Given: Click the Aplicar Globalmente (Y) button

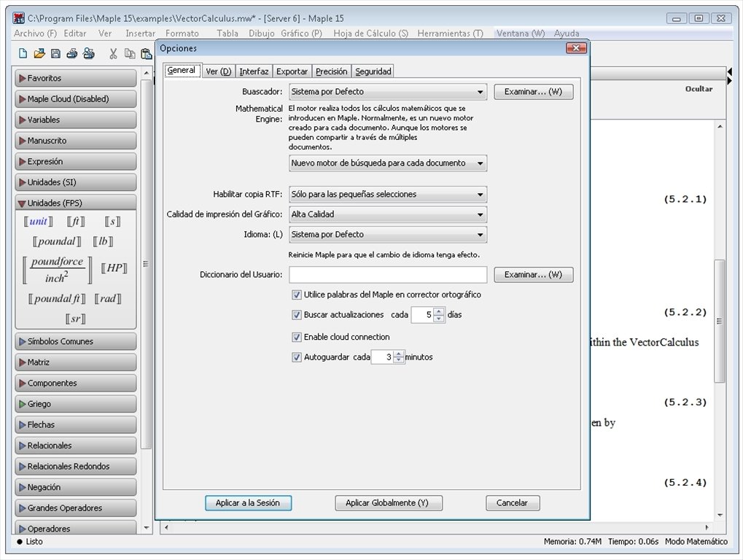Looking at the screenshot, I should click(x=387, y=503).
